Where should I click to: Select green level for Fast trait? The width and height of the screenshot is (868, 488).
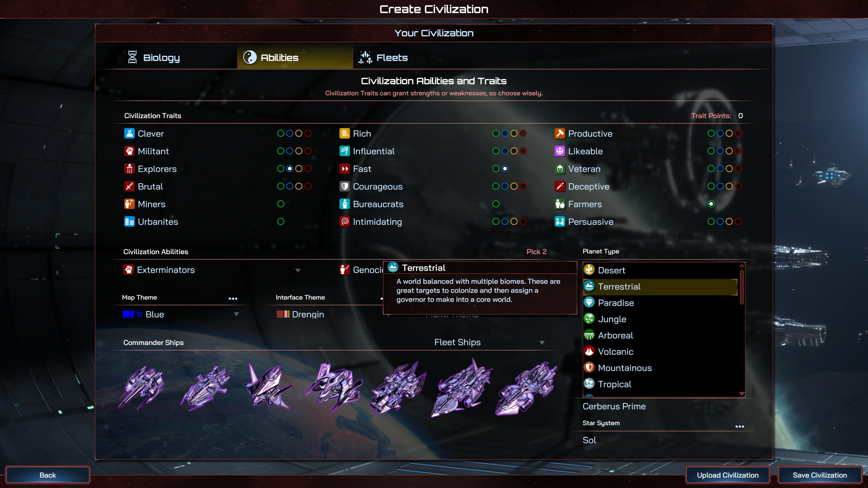(496, 168)
